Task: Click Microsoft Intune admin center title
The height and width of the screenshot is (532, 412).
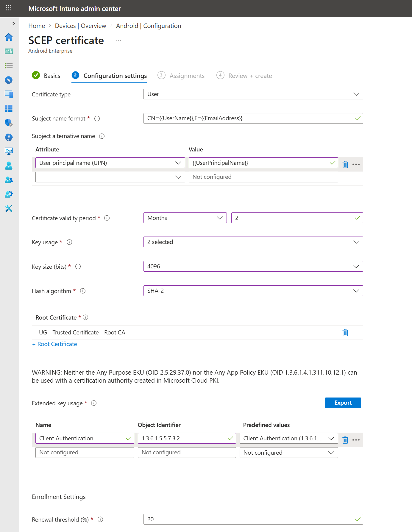Action: pyautogui.click(x=74, y=9)
